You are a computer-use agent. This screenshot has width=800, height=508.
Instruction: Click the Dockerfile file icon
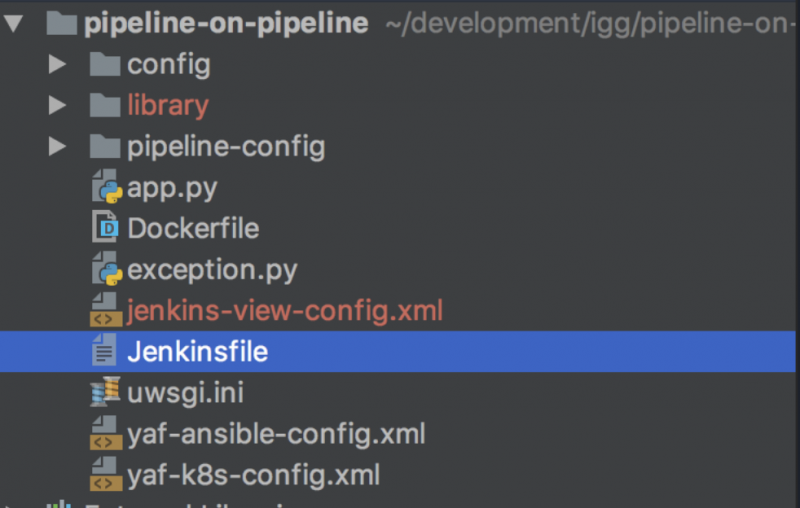(105, 229)
